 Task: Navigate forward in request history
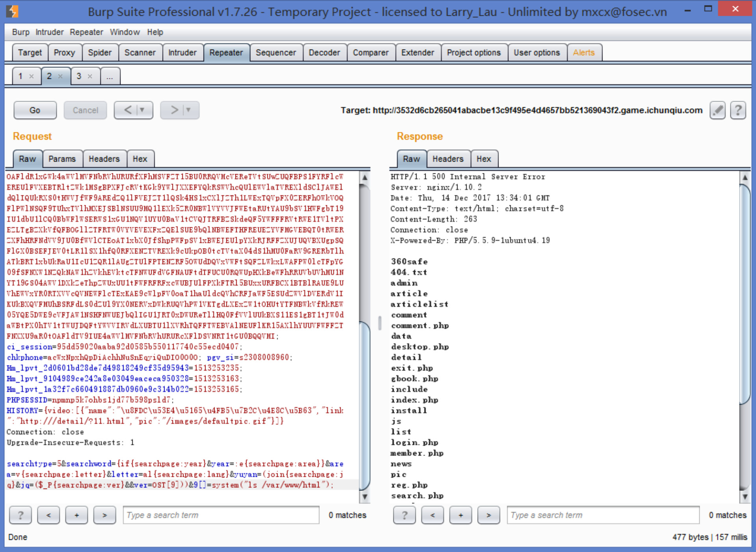pos(173,110)
